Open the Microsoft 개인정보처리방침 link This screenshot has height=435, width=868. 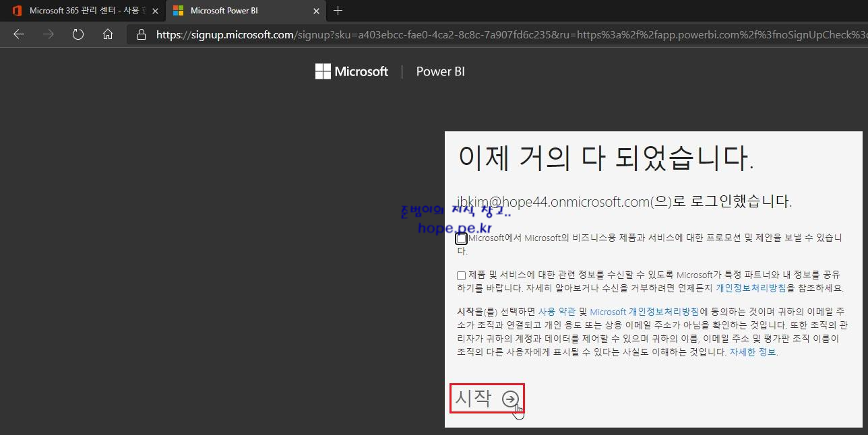tap(644, 312)
